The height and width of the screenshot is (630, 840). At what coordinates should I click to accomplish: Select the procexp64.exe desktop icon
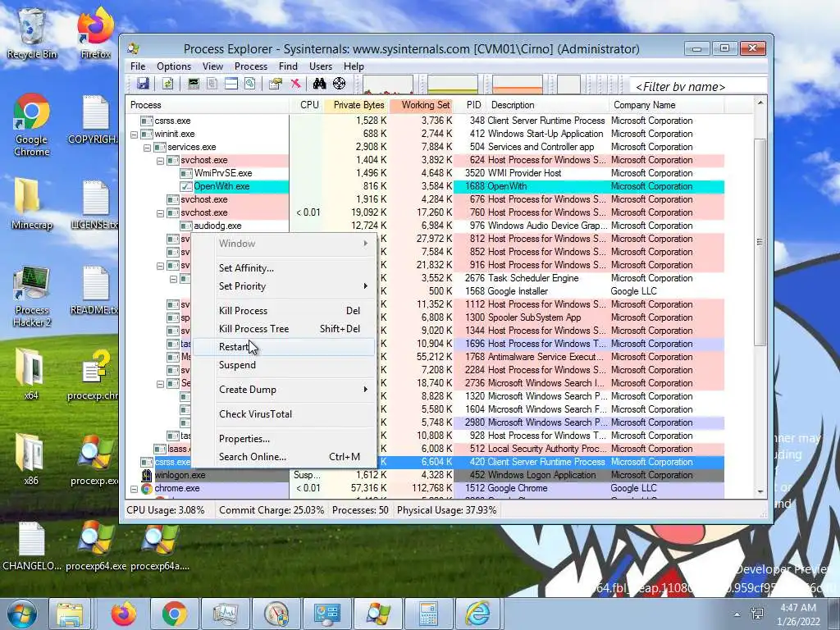click(x=96, y=546)
